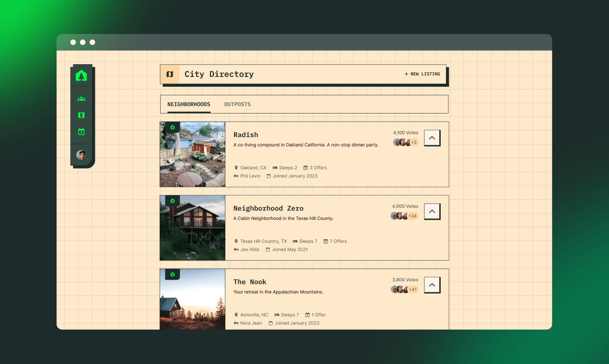The width and height of the screenshot is (609, 364).
Task: Click the 4,000 Votes count
Action: click(x=405, y=206)
